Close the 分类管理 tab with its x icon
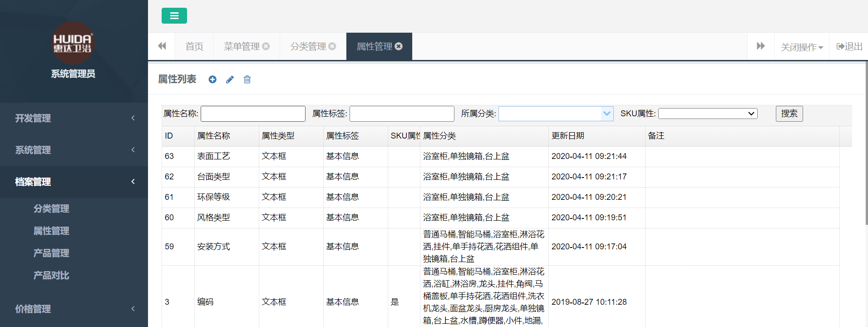Viewport: 868px width, 327px height. [x=332, y=46]
